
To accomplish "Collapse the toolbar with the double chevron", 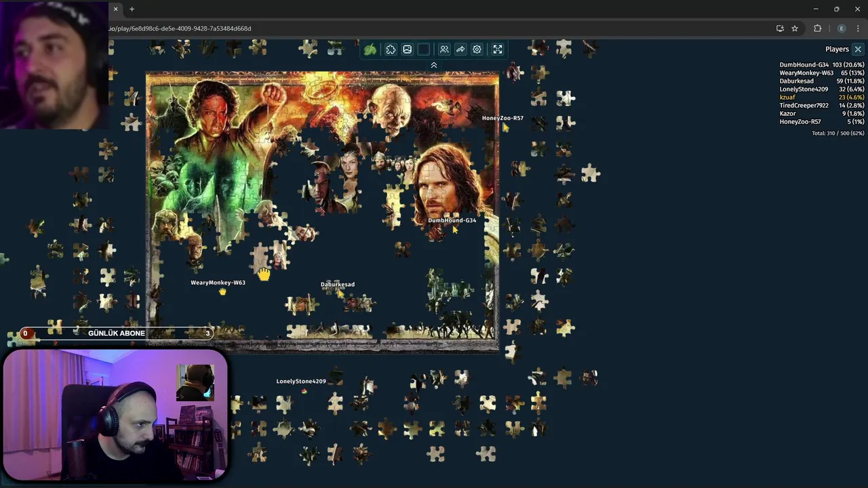I will pos(434,65).
